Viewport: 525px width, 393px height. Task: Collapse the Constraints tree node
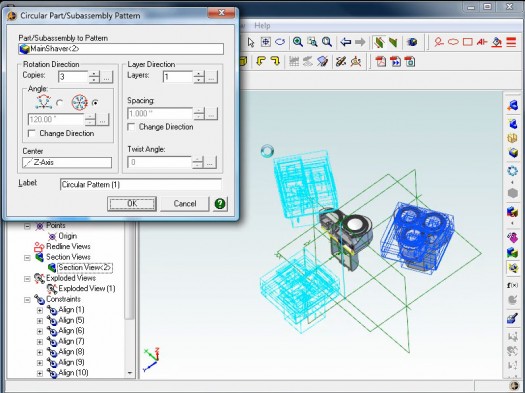[x=27, y=300]
